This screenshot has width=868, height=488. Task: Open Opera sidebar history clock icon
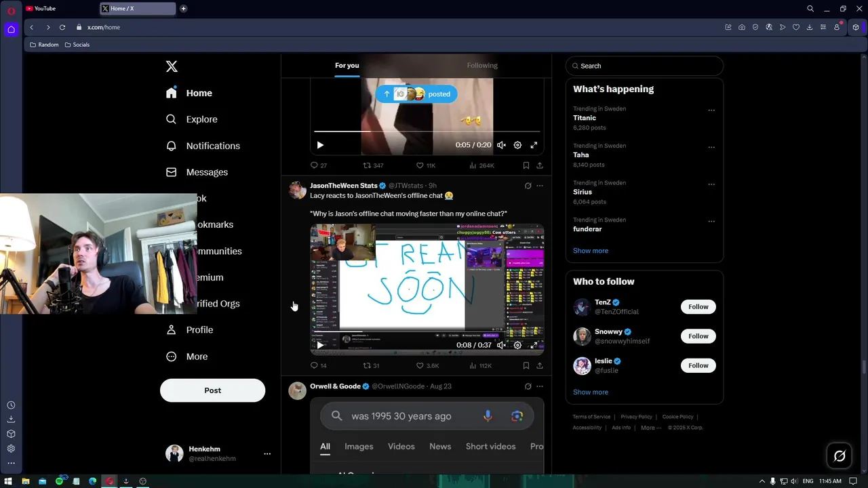[11, 405]
